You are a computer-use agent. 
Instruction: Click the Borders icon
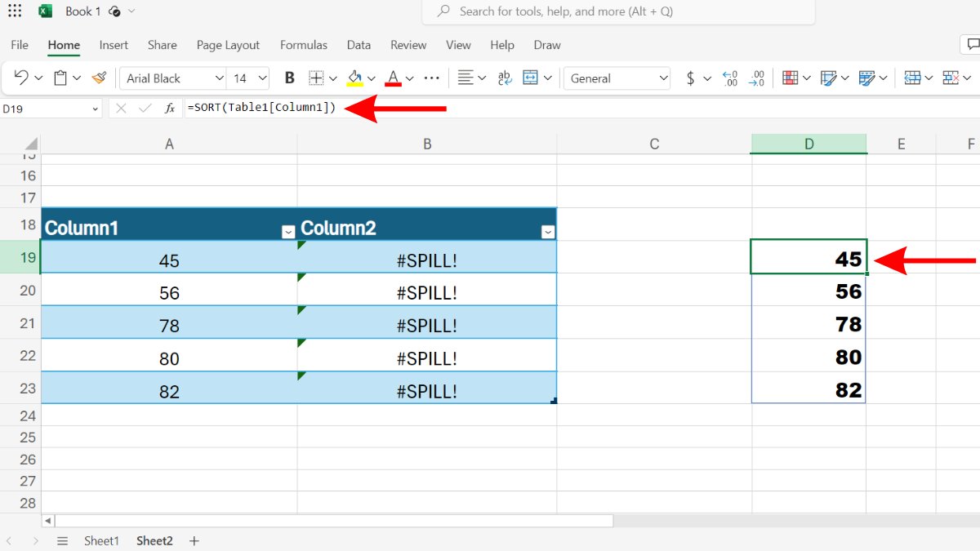(x=315, y=78)
